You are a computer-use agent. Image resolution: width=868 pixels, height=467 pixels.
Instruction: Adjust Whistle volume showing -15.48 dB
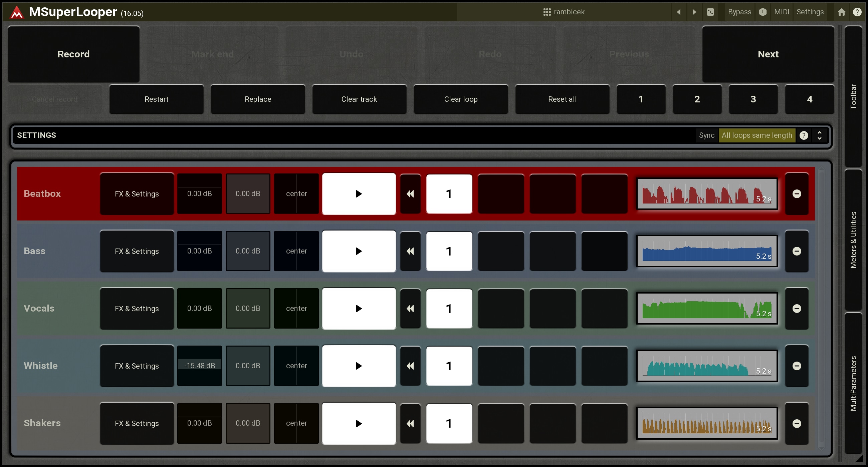200,366
